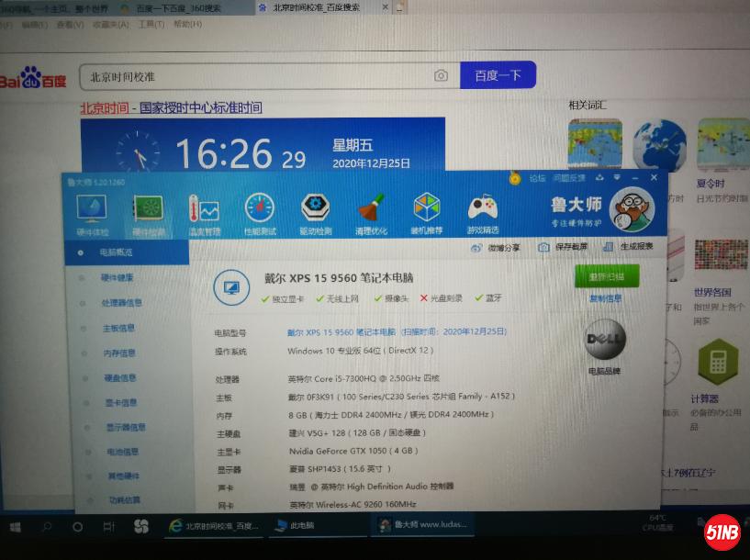Click the 64°C CPU温度 tray indicator

tap(657, 522)
